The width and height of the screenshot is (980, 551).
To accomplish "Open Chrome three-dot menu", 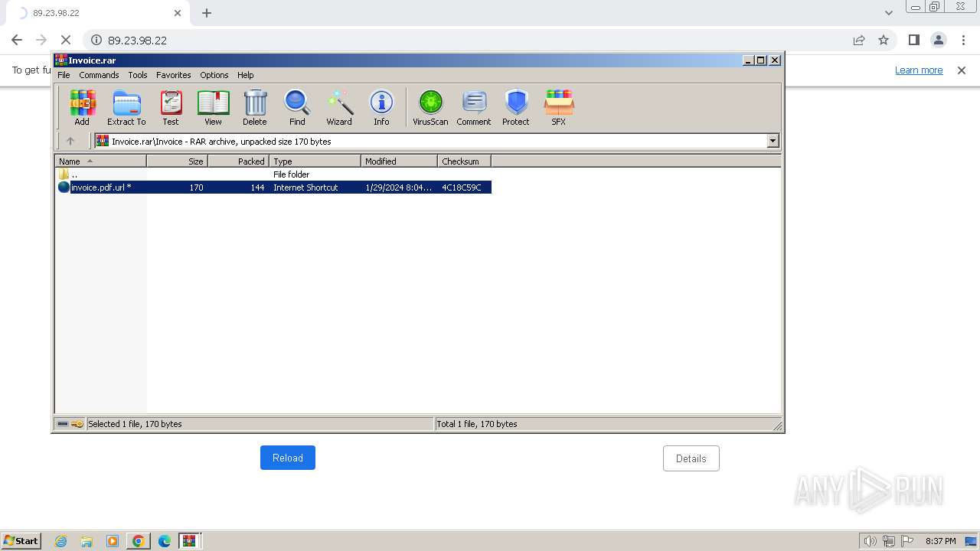I will [963, 40].
